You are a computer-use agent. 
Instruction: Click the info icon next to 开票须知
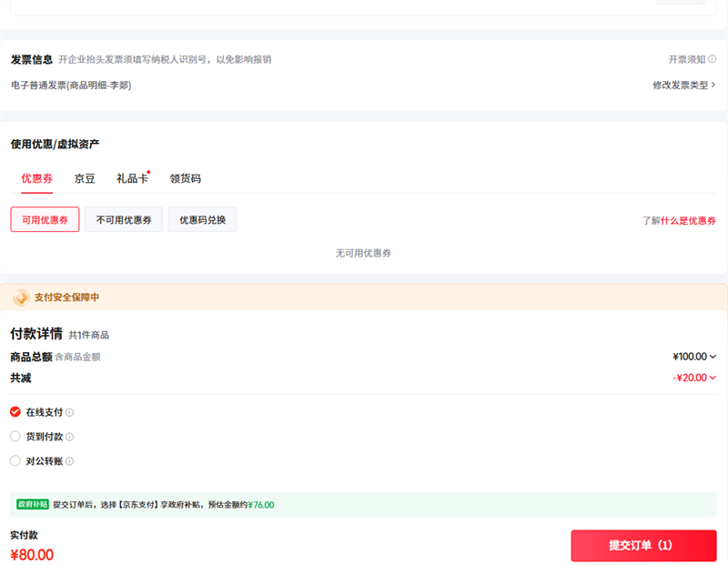point(712,59)
